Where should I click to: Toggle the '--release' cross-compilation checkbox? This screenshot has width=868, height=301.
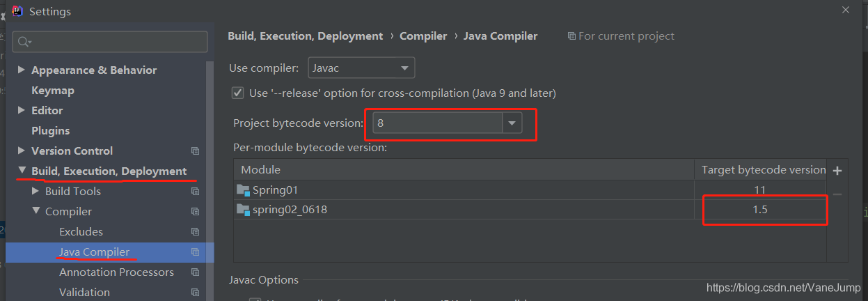tap(238, 93)
